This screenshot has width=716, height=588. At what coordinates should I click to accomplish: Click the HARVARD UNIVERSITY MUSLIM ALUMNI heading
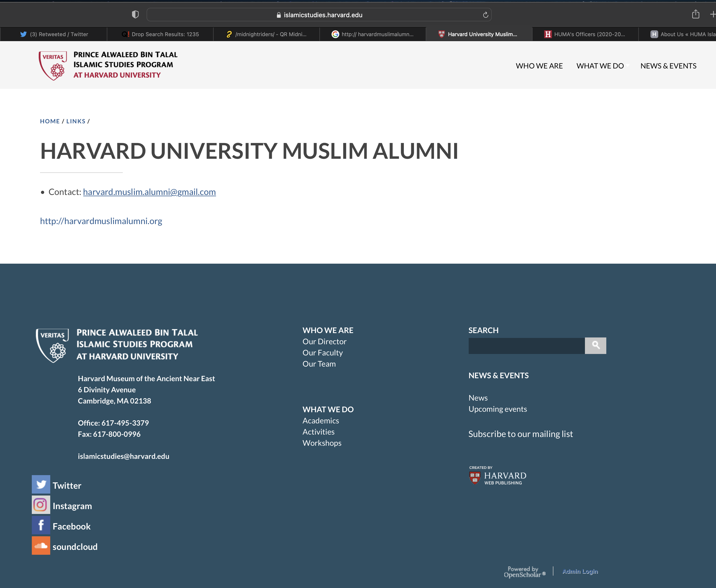[x=249, y=151]
